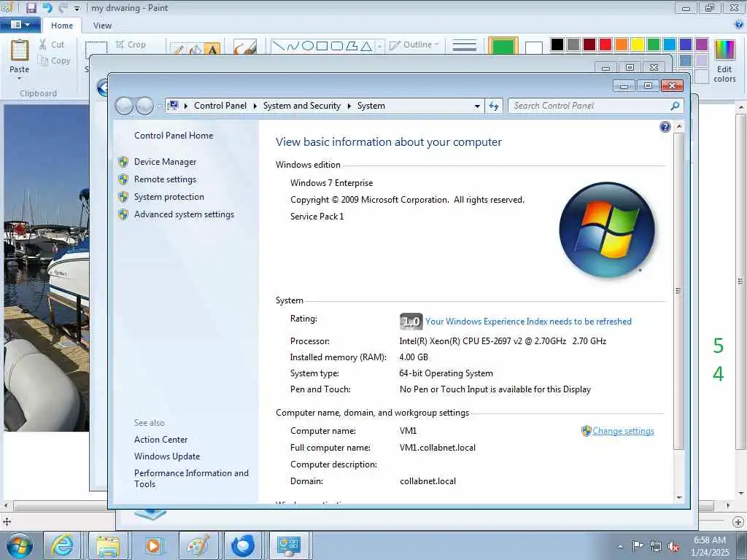
Task: Click the Undo icon in Paint
Action: coord(47,8)
